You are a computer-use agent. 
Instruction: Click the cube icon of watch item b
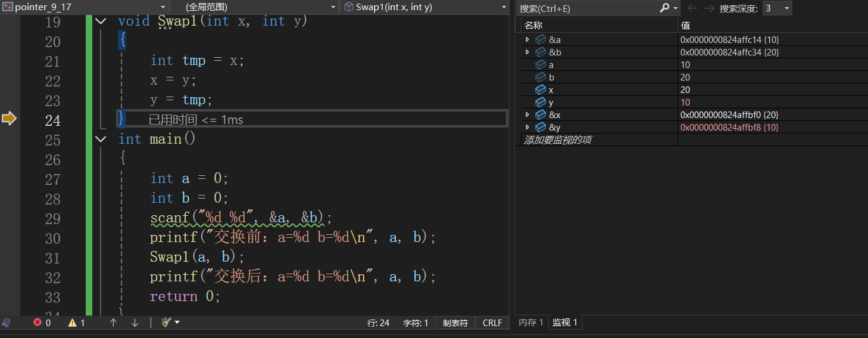pos(541,77)
